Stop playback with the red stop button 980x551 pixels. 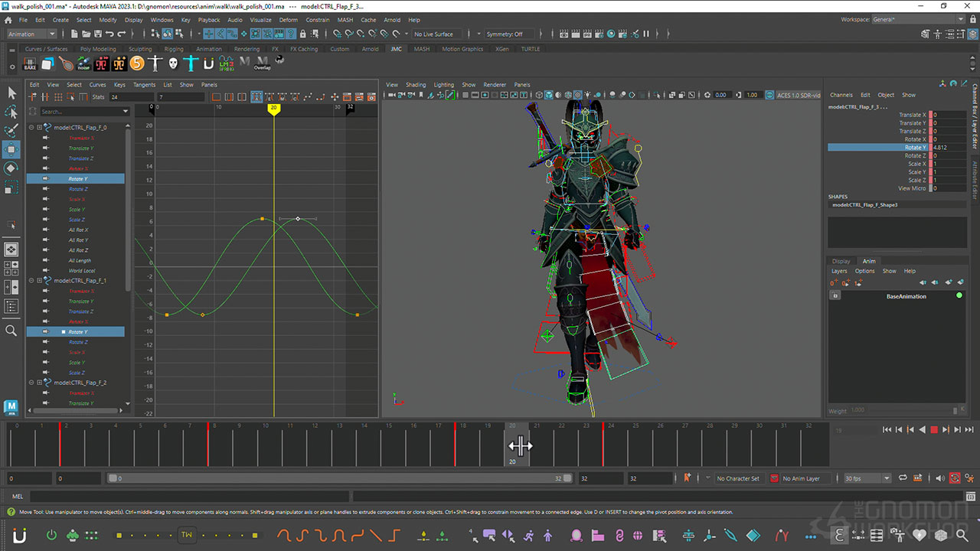[933, 430]
